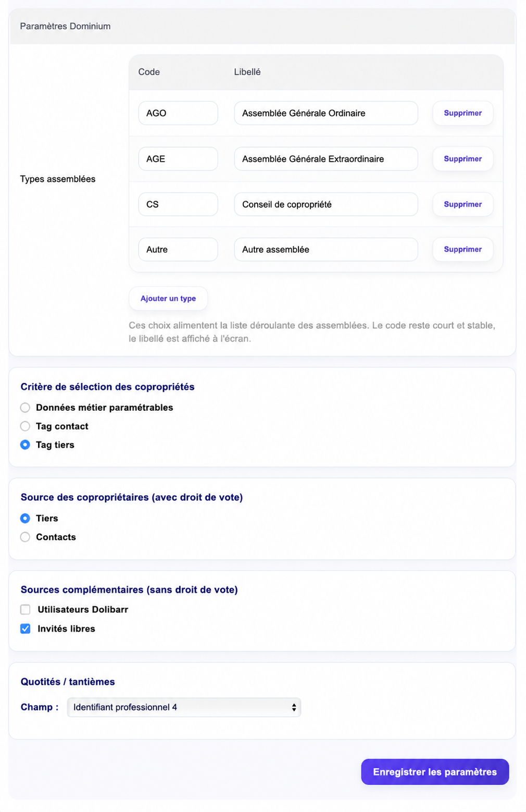Edit the AGO code field
This screenshot has height=812, width=526.
(178, 113)
